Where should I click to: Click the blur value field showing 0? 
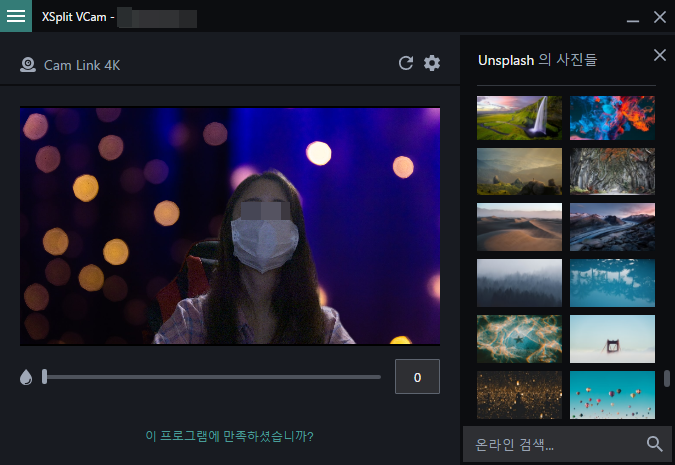point(417,377)
